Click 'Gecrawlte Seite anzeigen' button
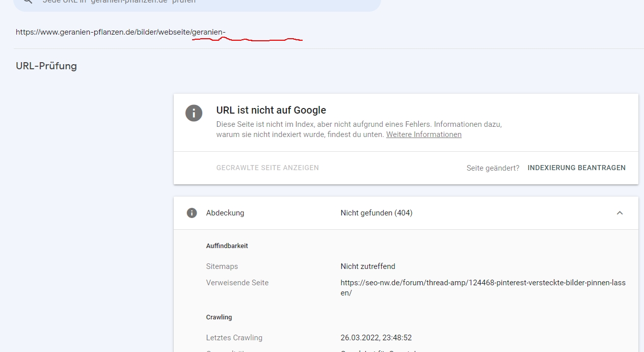The width and height of the screenshot is (644, 352). pos(267,168)
